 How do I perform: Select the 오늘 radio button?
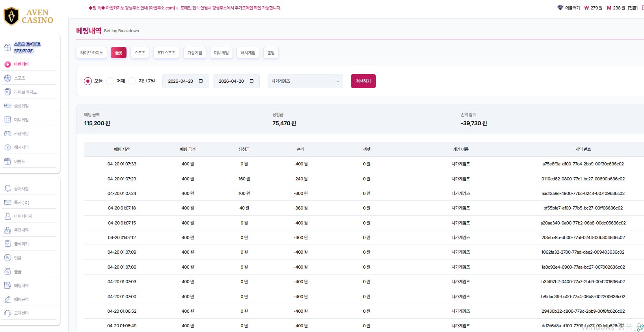pos(88,81)
